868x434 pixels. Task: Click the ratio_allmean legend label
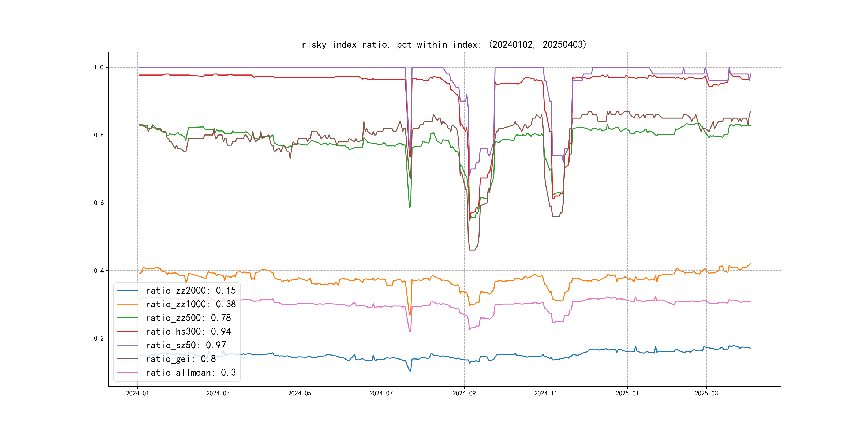190,372
